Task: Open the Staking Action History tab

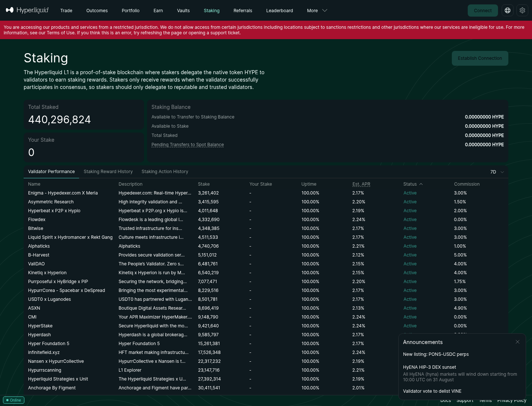Action: [165, 172]
